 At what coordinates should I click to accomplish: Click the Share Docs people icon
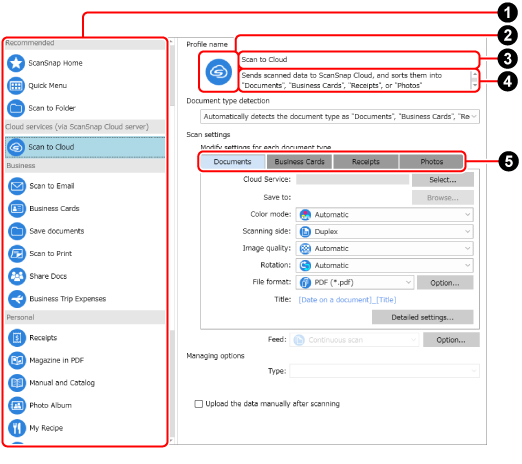17,276
